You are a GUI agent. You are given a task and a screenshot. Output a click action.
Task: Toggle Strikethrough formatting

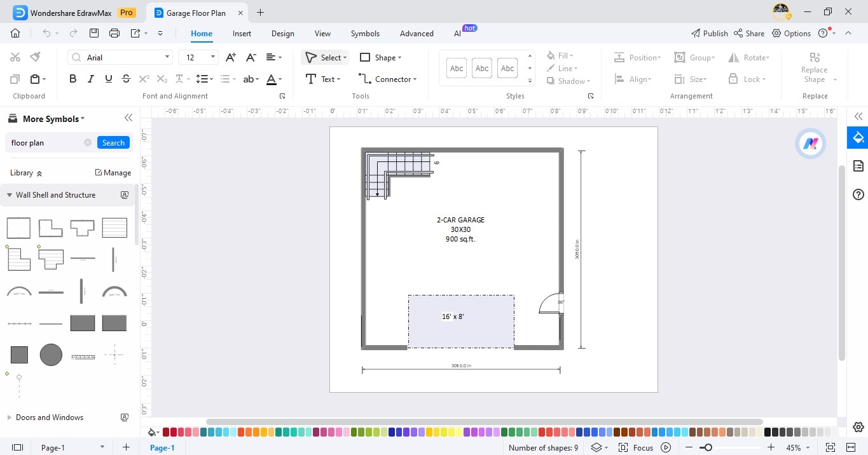pos(126,79)
